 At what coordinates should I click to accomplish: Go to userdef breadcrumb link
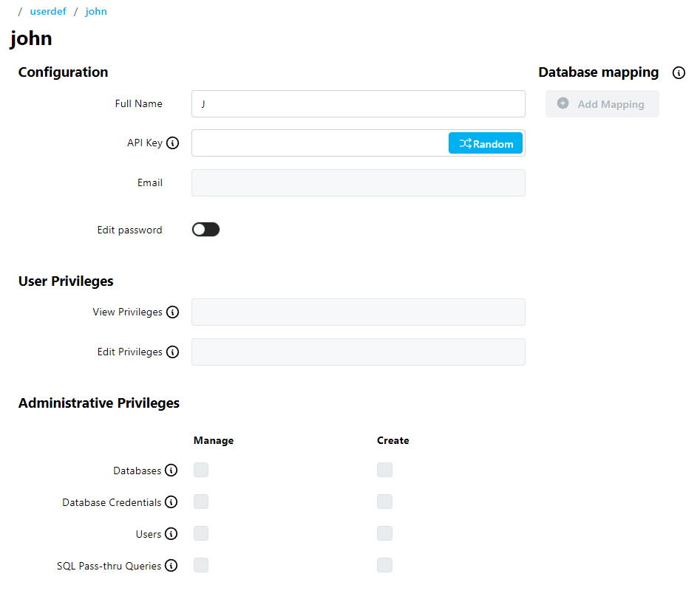48,12
